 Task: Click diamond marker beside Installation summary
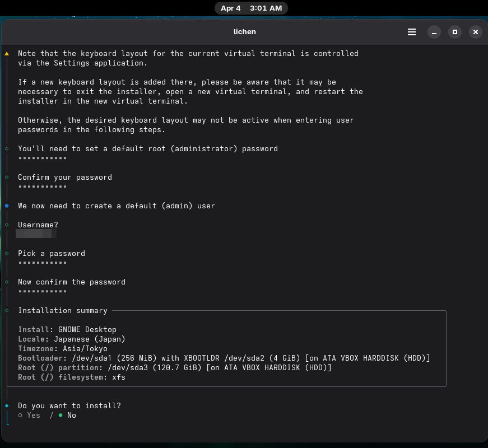click(x=7, y=311)
